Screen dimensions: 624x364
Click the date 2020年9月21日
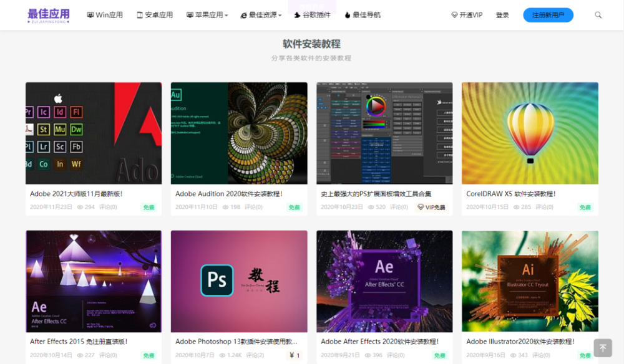point(341,355)
